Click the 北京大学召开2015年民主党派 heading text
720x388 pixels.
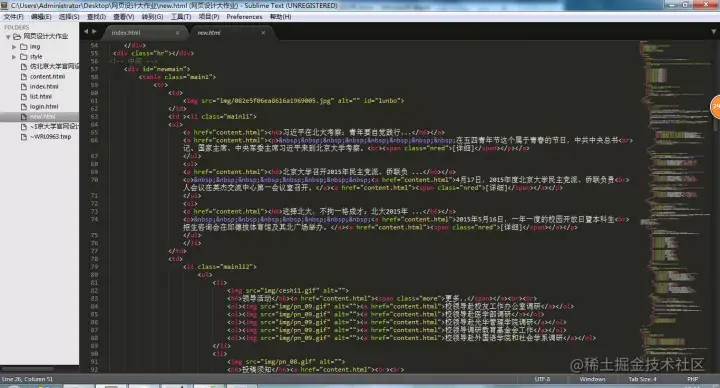point(333,172)
